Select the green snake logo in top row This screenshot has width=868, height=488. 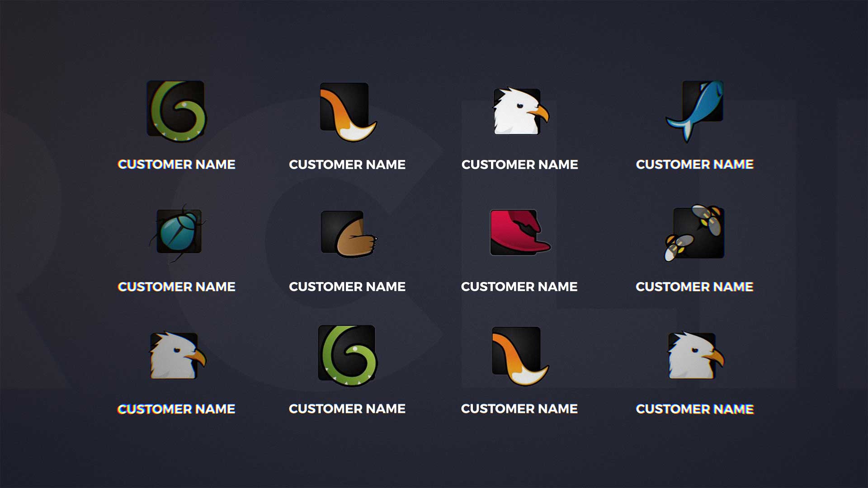pos(176,110)
